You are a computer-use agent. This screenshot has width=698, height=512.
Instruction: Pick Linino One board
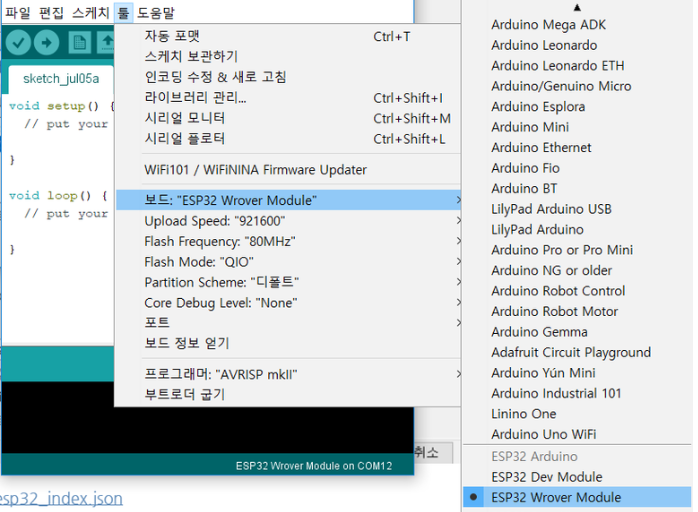click(577, 414)
